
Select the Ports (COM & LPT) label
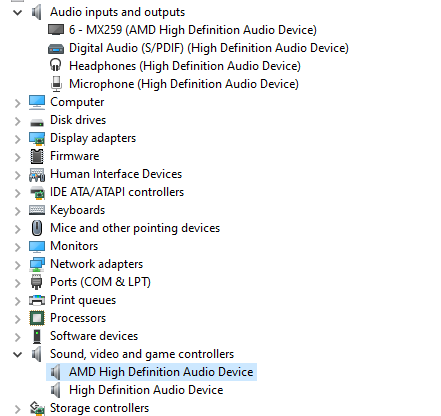pyautogui.click(x=100, y=282)
